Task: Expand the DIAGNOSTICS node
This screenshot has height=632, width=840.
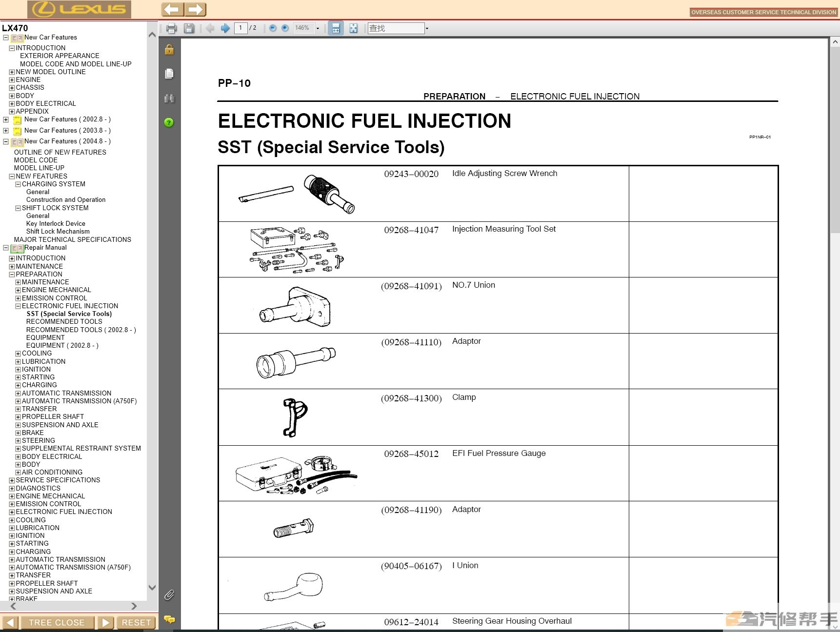Action: 12,489
